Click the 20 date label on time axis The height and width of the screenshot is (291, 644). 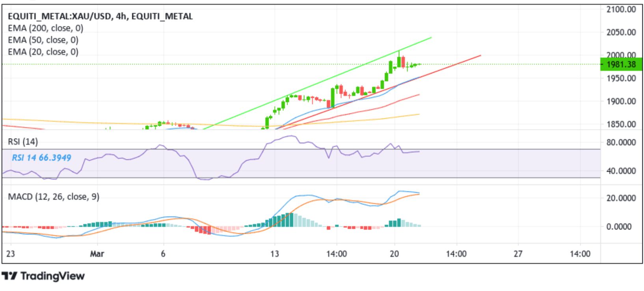click(395, 254)
